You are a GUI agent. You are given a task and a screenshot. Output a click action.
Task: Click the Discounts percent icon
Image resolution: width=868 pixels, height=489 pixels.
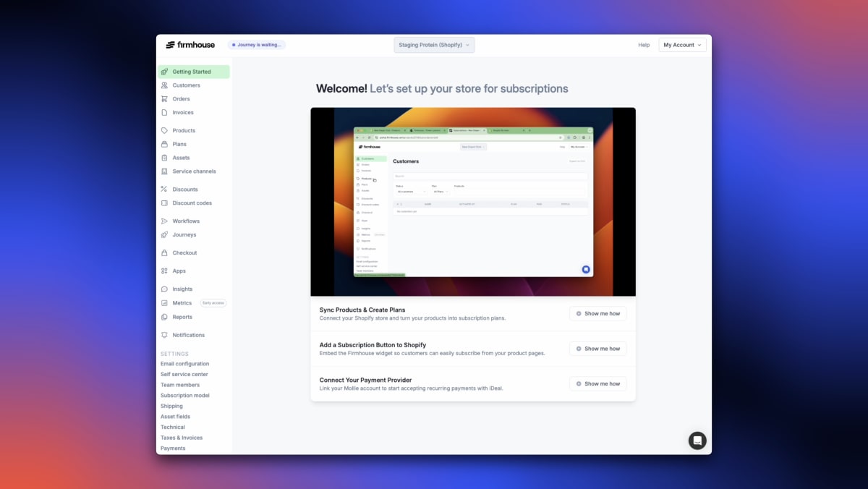165,190
